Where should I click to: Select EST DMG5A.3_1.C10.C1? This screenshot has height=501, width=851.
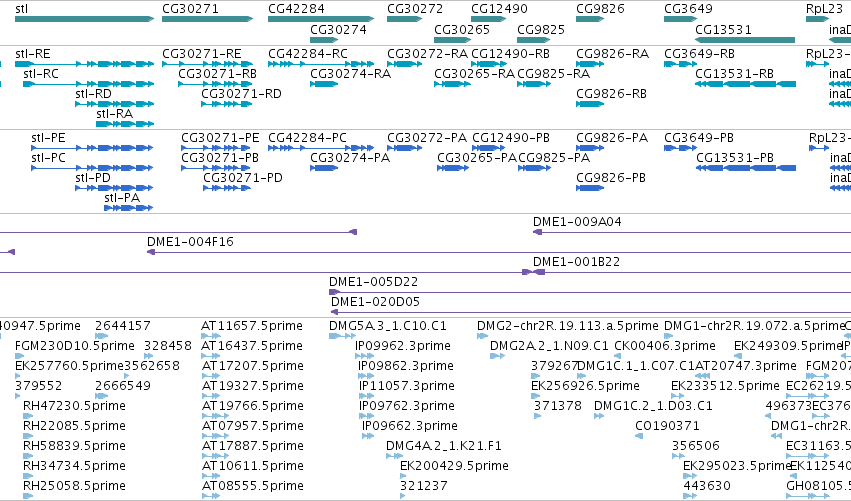tap(388, 326)
